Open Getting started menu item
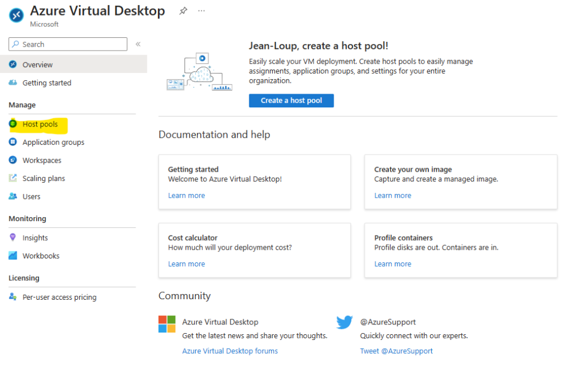 [x=47, y=83]
